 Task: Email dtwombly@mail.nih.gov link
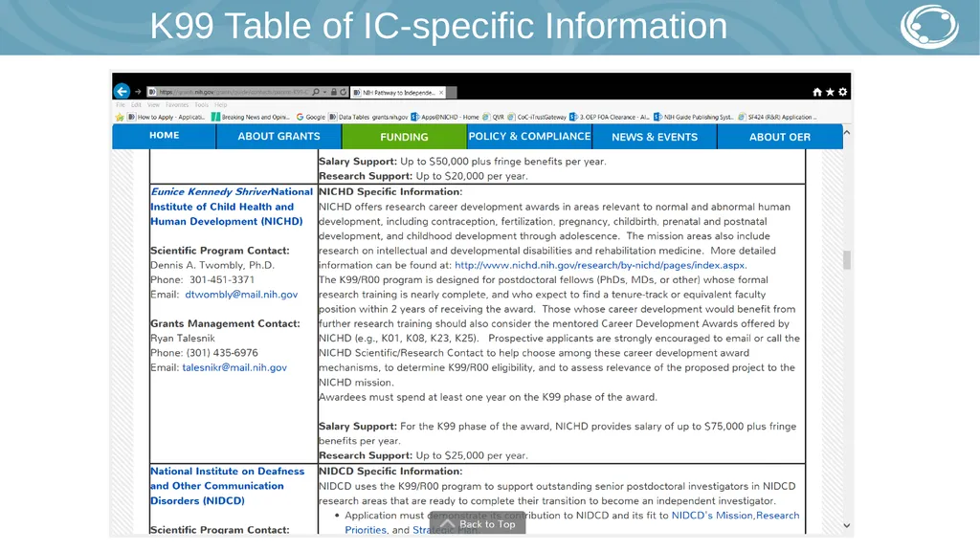click(241, 295)
